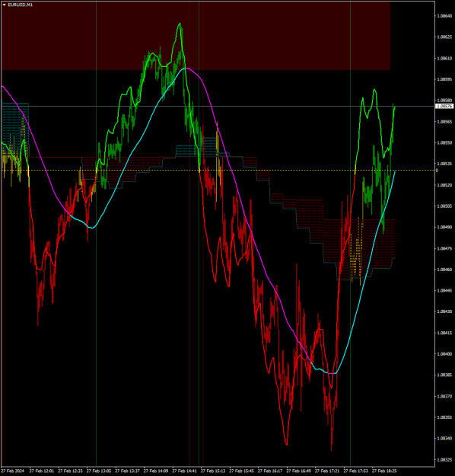The width and height of the screenshot is (455, 476).
Task: Click the 27 Feb 16:49 time label
Action: point(298,471)
